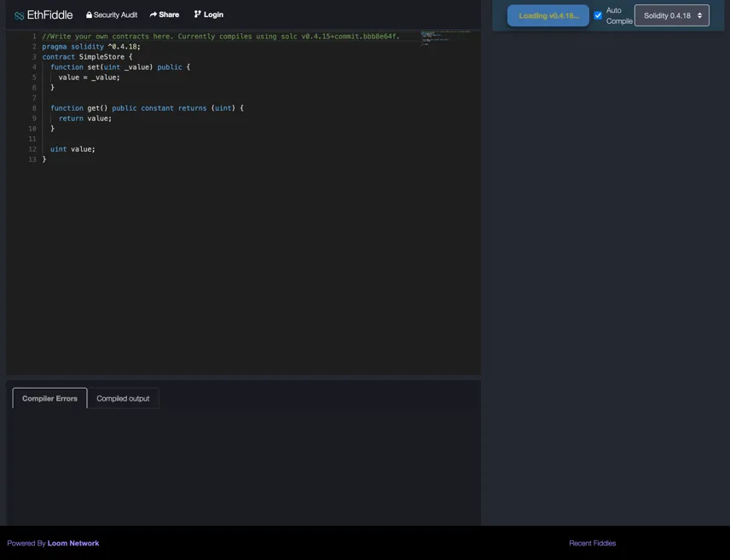Open the Login link
Viewport: 730px width, 560px height.
point(209,14)
